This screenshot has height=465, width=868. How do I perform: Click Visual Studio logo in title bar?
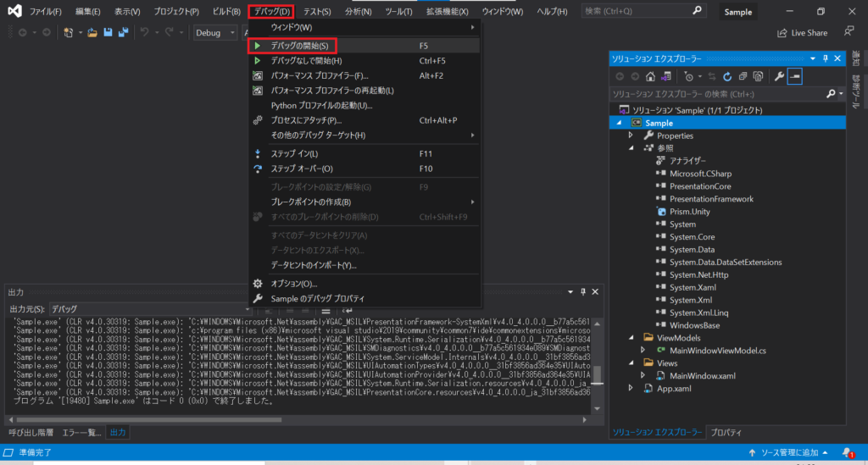[x=15, y=10]
